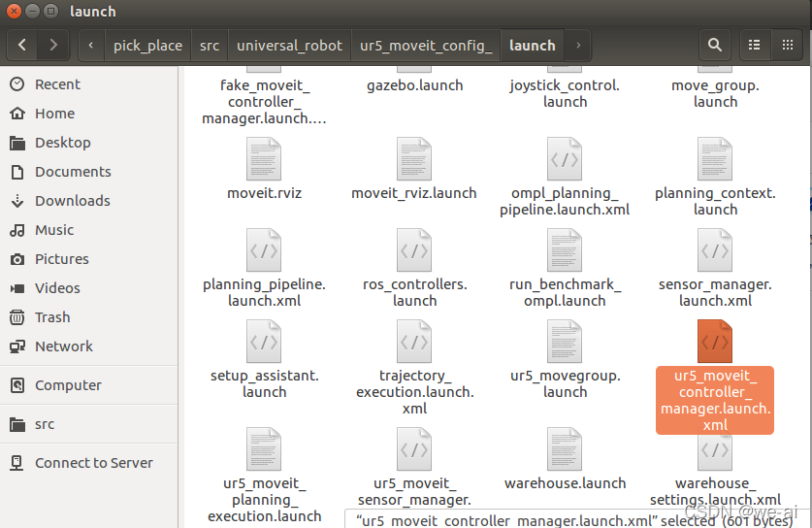Select ur5_moveit_sensor_manager file icon
This screenshot has height=528, width=812.
[414, 448]
